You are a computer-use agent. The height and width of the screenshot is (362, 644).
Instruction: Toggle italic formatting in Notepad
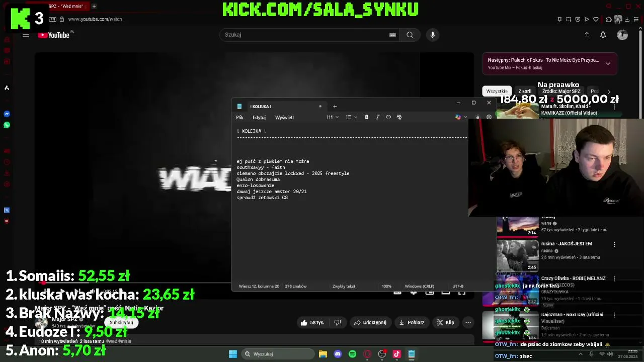click(x=377, y=117)
